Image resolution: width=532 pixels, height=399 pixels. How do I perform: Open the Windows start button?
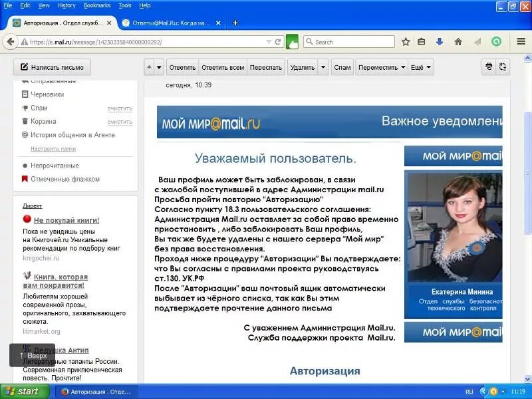(x=24, y=392)
